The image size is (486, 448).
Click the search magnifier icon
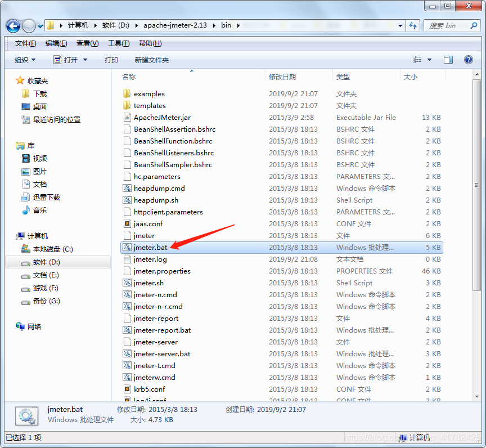474,26
